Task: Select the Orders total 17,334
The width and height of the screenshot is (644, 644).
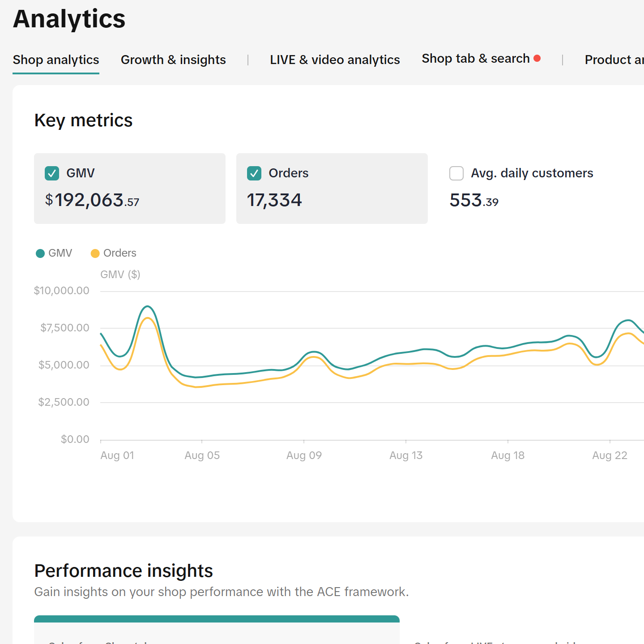Action: pos(274,200)
